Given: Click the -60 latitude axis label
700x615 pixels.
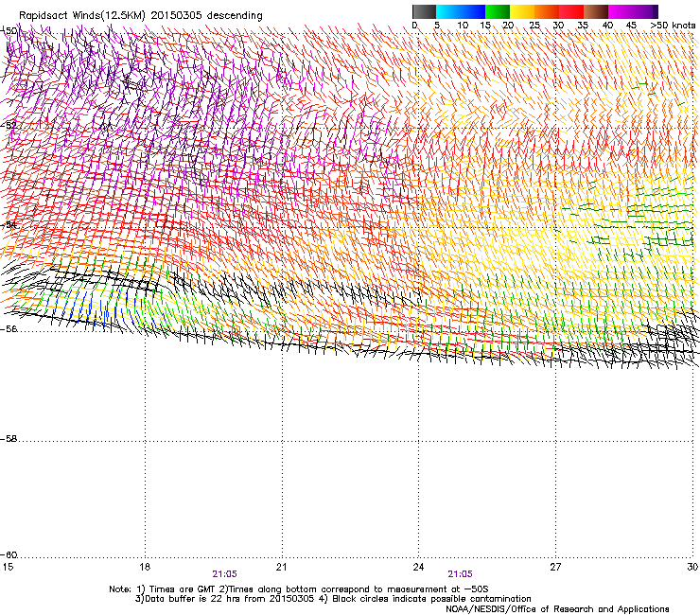Looking at the screenshot, I should [9, 555].
